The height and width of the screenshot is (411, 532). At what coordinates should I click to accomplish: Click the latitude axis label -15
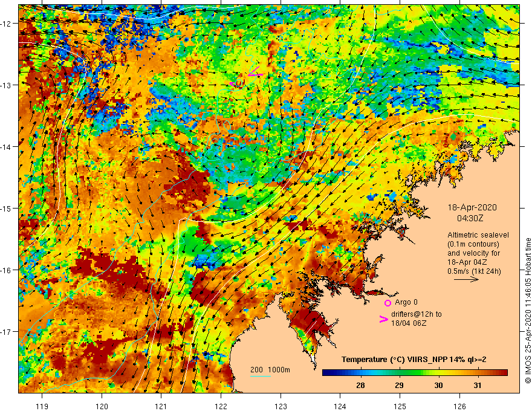[x=7, y=208]
